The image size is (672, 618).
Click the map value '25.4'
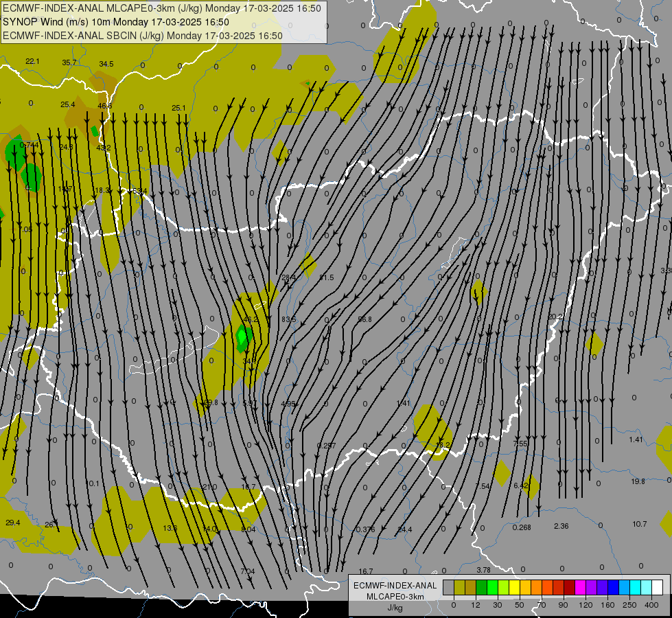coord(68,104)
